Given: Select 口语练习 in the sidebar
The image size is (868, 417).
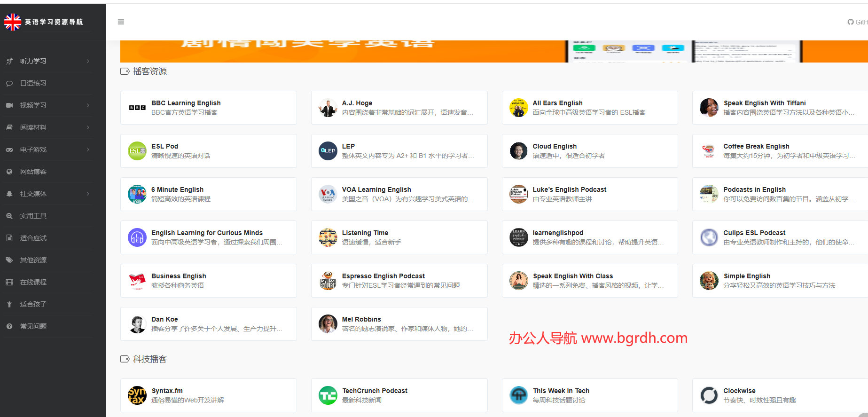Looking at the screenshot, I should [x=33, y=83].
